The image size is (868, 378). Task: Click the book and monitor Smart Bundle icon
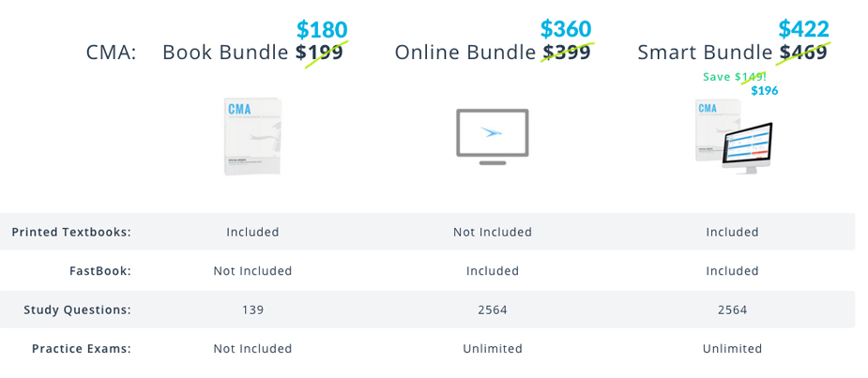click(x=732, y=137)
